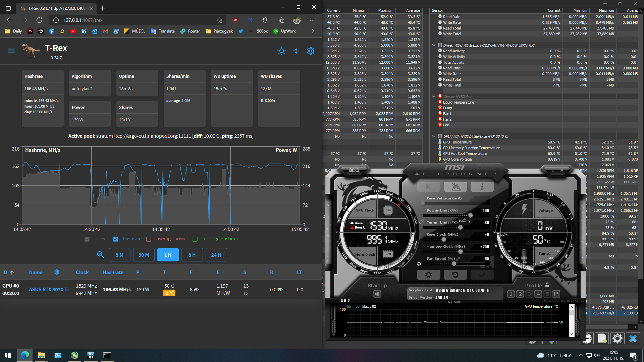The image size is (644, 362).
Task: Click HWiNFO clock timer icon
Action: pos(587,339)
